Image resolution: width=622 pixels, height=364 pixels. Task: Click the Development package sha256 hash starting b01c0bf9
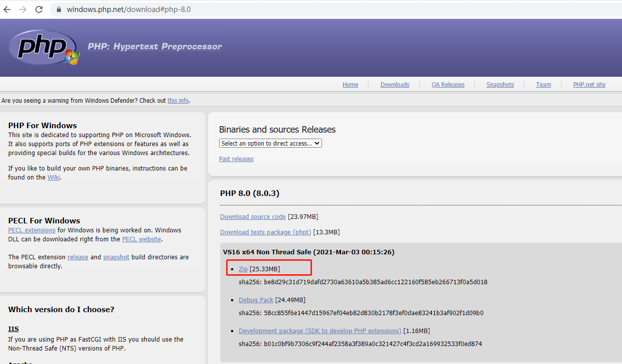click(x=373, y=344)
